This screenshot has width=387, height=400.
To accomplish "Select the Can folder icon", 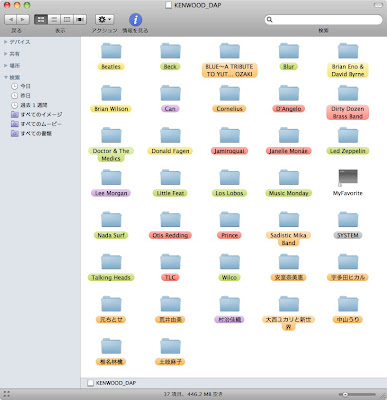I will pyautogui.click(x=170, y=93).
